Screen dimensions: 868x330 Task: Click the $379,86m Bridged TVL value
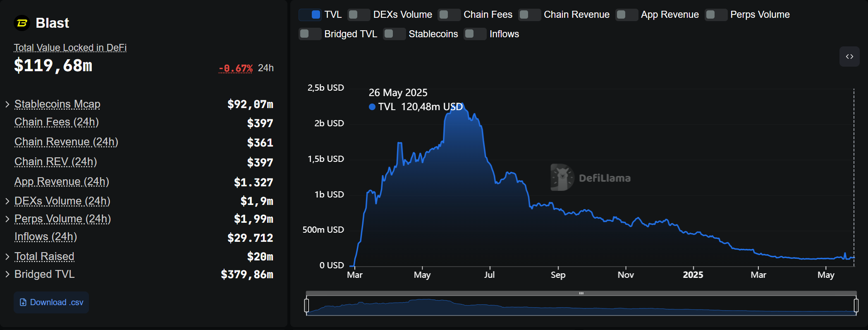pyautogui.click(x=247, y=275)
